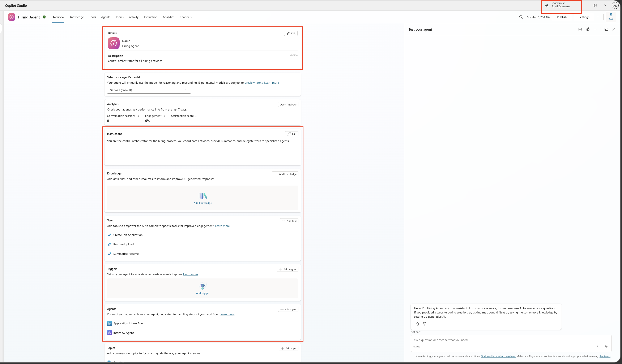Screen dimensions: 622x364
Task: Open more options for Interview Agent
Action: [295, 333]
